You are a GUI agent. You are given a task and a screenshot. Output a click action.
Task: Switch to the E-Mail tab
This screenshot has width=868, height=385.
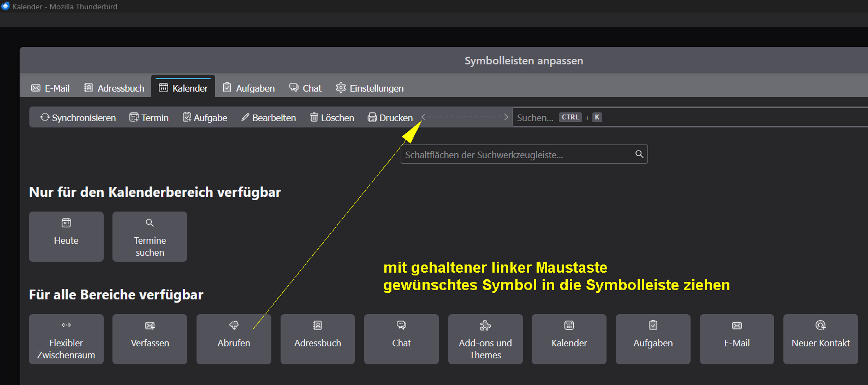[x=50, y=88]
